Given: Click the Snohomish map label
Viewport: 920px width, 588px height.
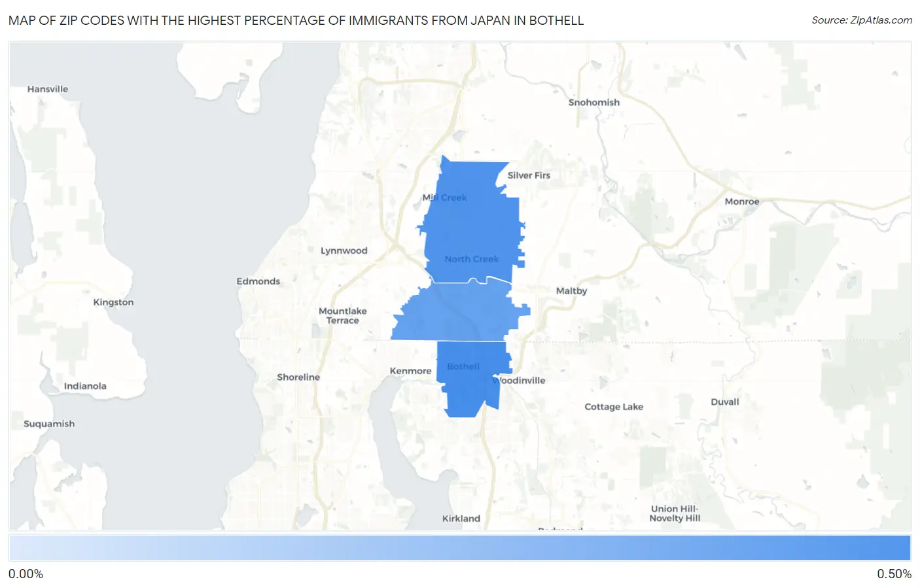Looking at the screenshot, I should [593, 102].
